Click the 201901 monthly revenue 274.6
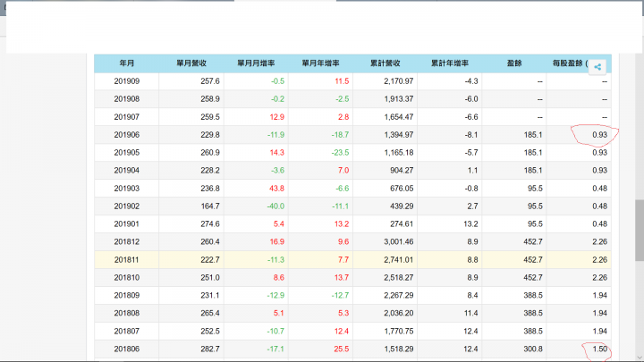644x362 pixels. (x=210, y=224)
